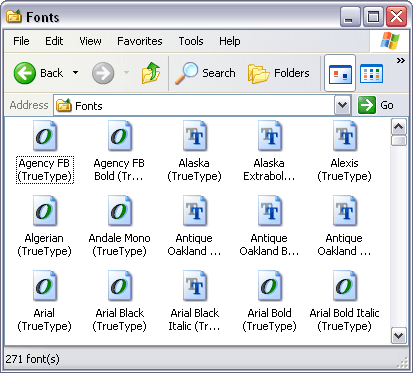Select the Algerian (TrueType) font icon
This screenshot has height=373, width=413.
click(x=45, y=211)
